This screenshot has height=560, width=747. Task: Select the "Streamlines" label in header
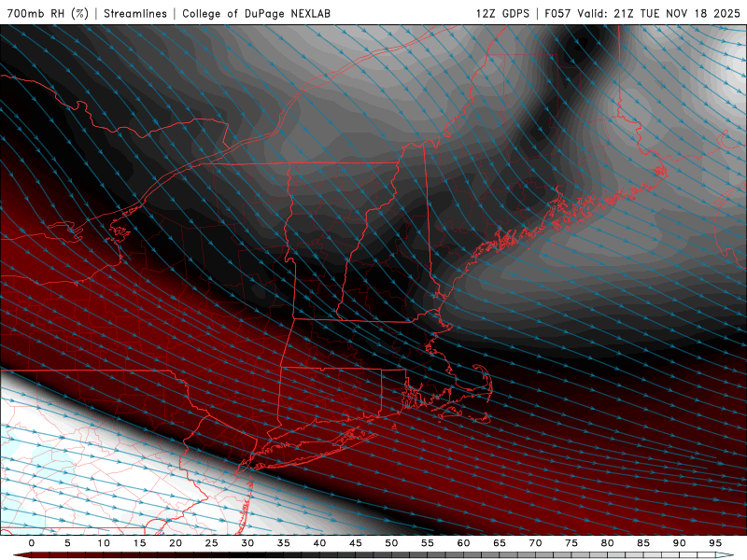coord(135,13)
